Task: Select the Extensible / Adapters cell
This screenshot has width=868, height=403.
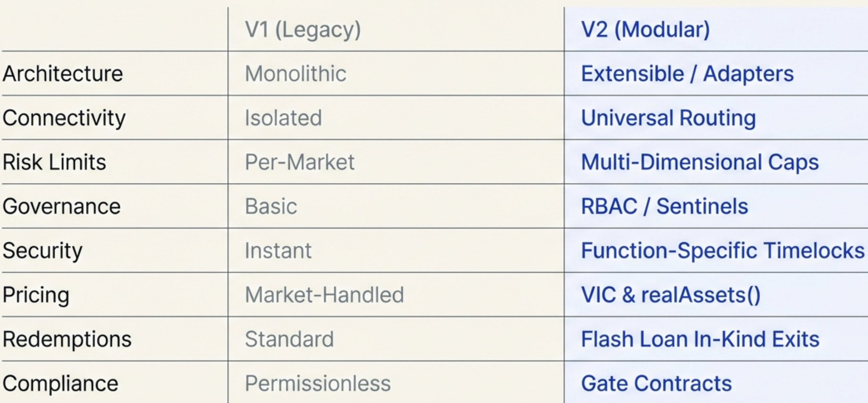Action: point(687,74)
